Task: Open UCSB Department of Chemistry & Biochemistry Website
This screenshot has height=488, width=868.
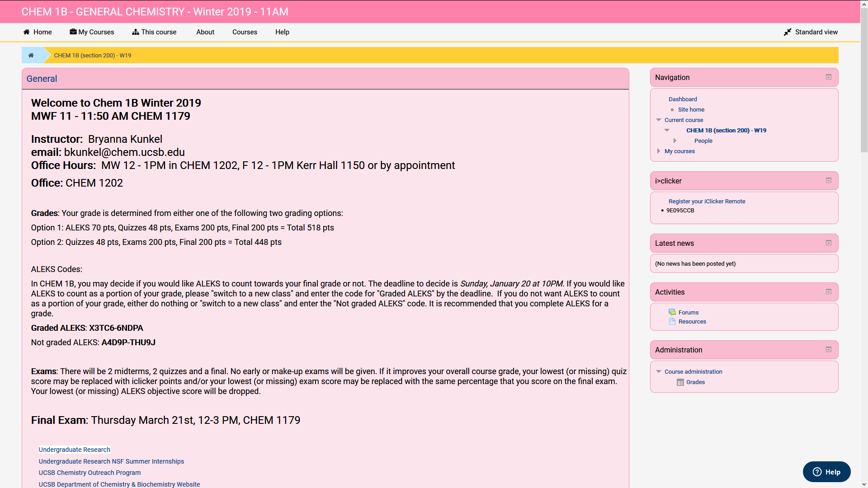Action: coord(119,484)
